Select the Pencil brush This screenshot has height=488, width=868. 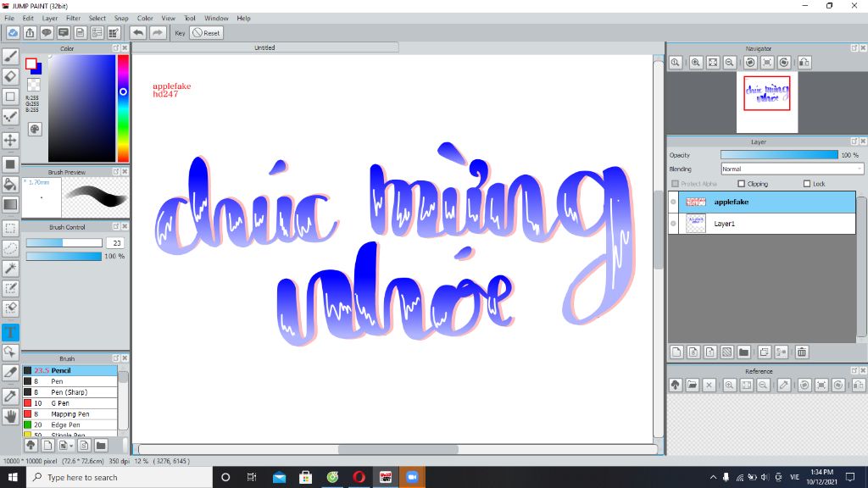coord(70,370)
